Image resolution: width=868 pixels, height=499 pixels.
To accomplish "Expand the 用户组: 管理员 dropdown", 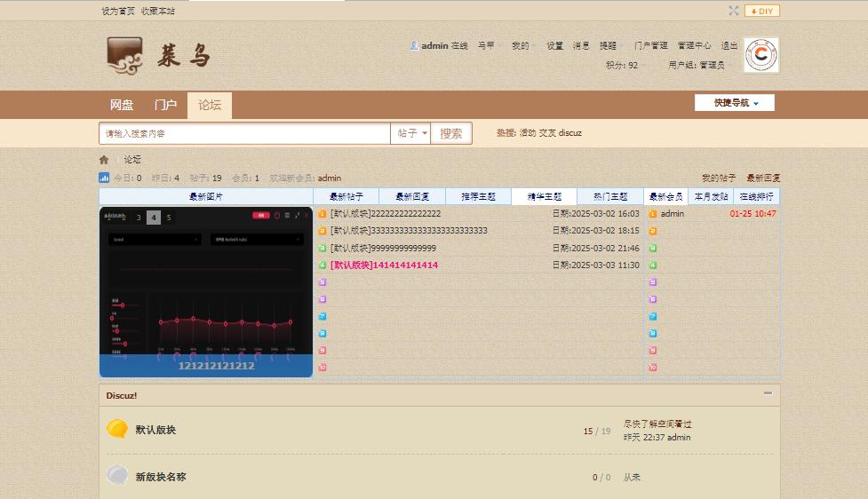I will point(698,66).
